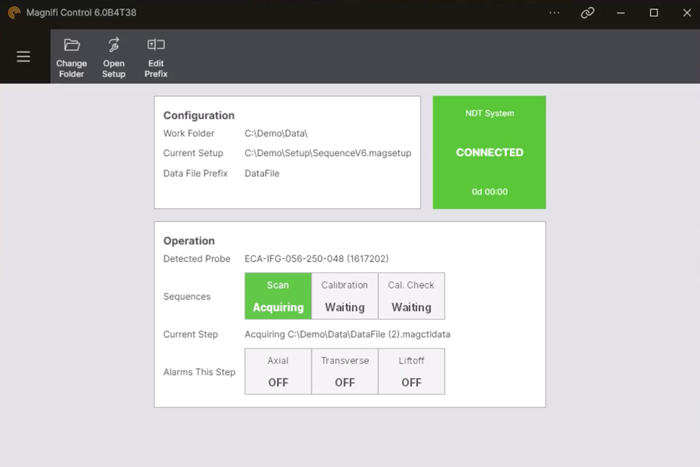Screen dimensions: 700x467
Task: Click the SequenceV6.magsetup setup path
Action: pyautogui.click(x=328, y=153)
